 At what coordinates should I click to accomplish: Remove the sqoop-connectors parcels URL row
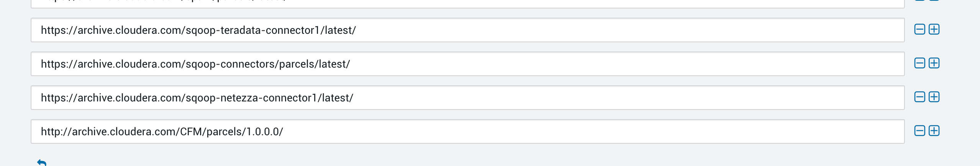[919, 63]
